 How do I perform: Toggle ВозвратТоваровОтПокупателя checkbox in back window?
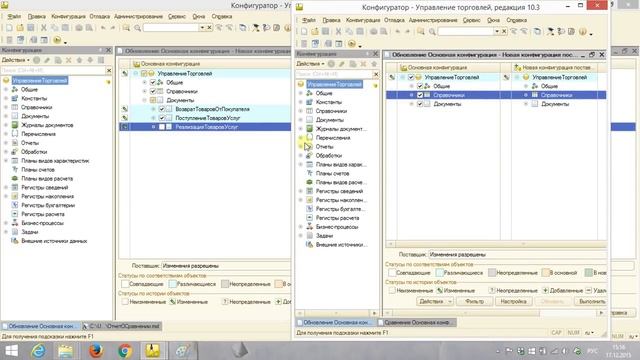pos(162,109)
